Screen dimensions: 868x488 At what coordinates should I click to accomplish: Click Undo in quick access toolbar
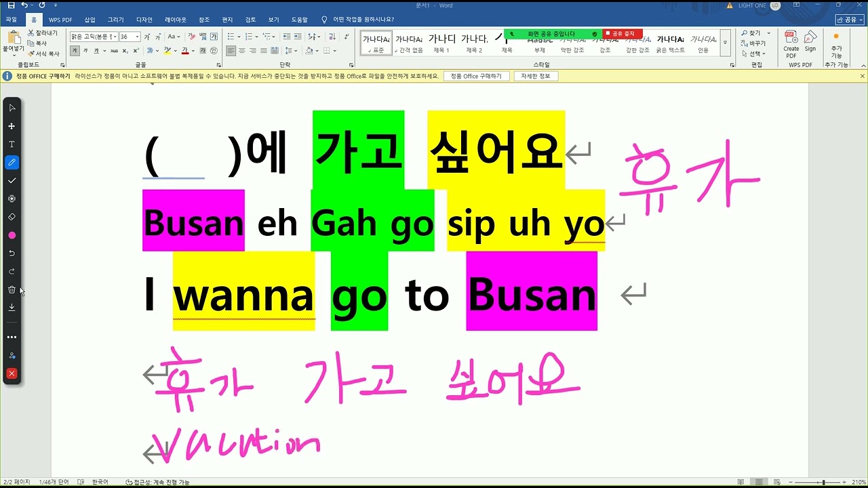click(x=24, y=5)
